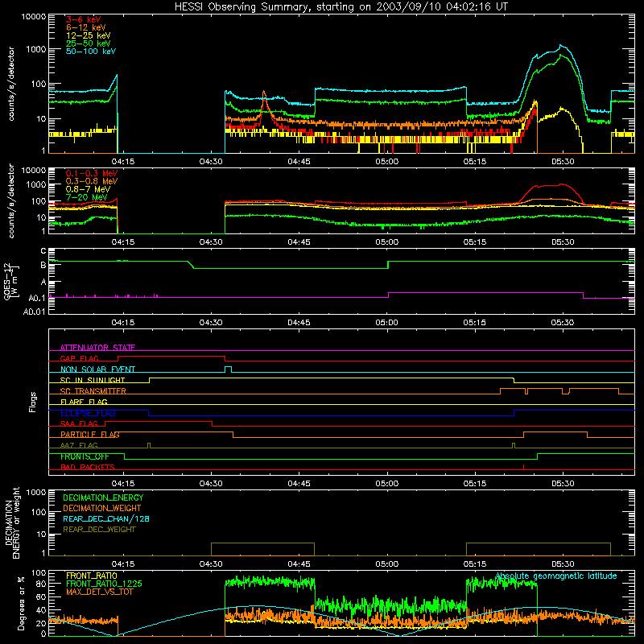Click the DECIMATION ENERGY or weight axis title
Image resolution: width=644 pixels, height=644 pixels.
tap(12, 522)
